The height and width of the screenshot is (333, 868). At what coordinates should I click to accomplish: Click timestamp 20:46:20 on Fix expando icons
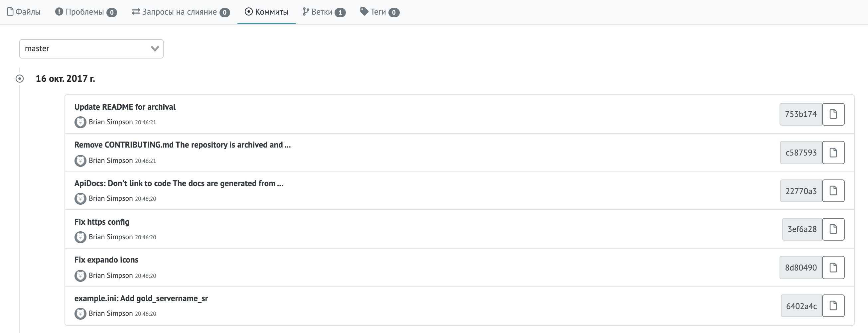[x=146, y=276]
